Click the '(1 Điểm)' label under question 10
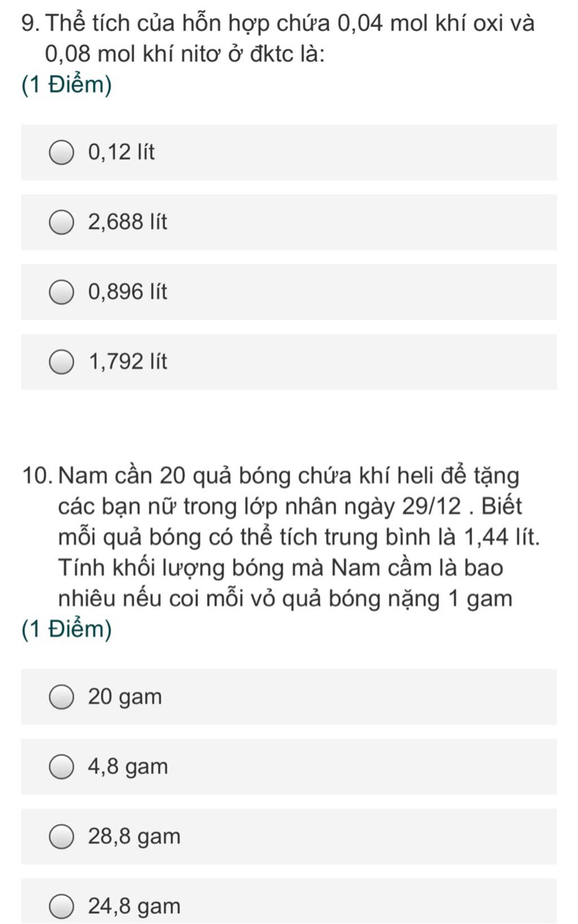This screenshot has height=924, width=578. point(67,630)
